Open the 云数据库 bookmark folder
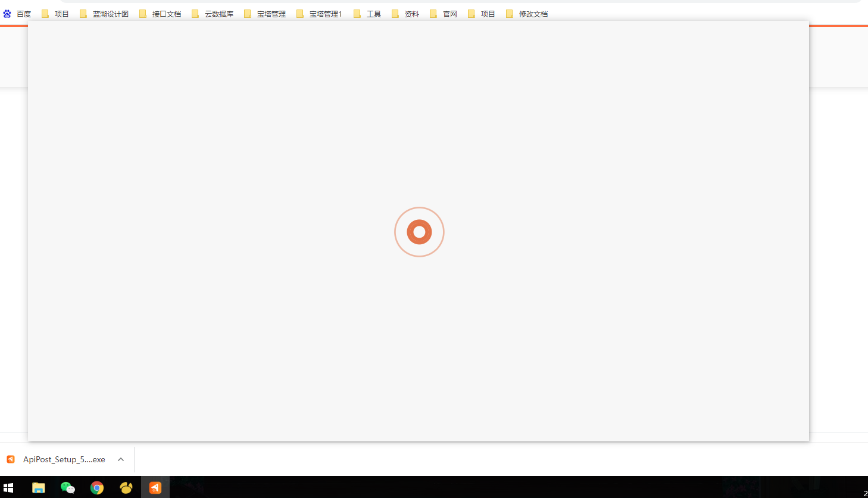Image resolution: width=868 pixels, height=498 pixels. tap(213, 14)
